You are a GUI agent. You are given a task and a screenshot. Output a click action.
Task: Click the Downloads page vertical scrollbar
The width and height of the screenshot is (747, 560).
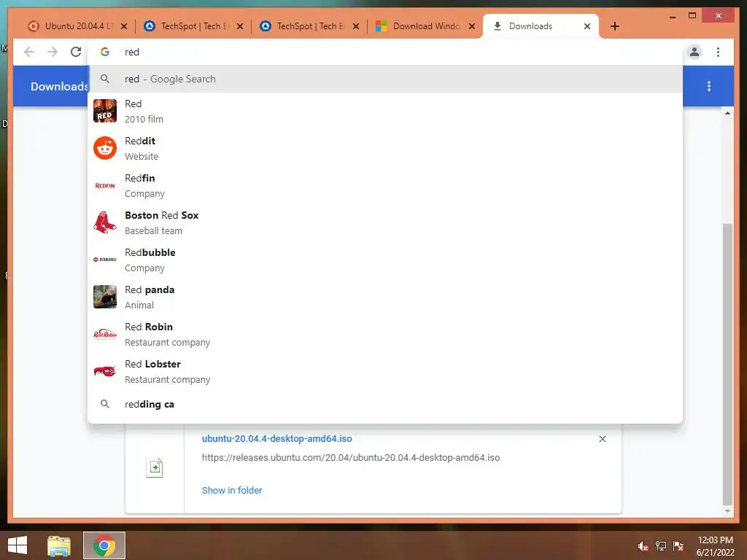click(x=727, y=364)
